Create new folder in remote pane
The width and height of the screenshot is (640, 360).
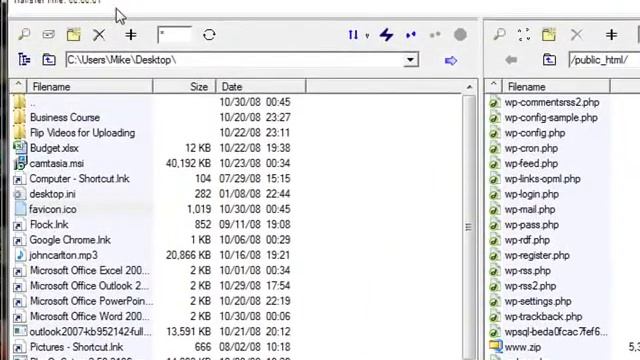[549, 34]
